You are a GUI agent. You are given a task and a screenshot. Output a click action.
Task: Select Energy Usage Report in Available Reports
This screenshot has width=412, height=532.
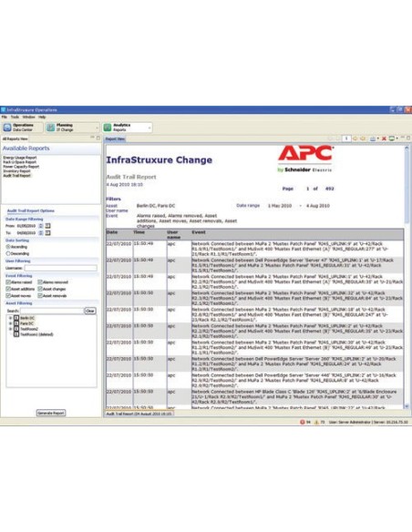pos(20,158)
